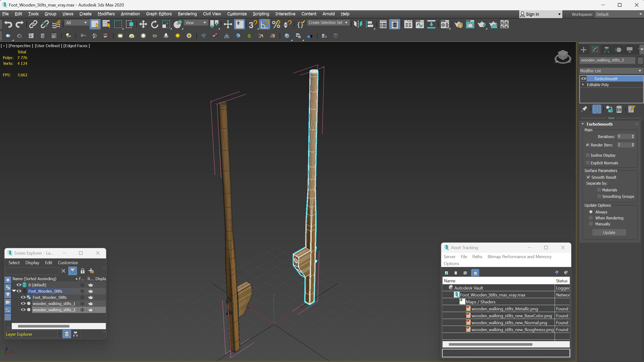Open Display menu in Scene Explorer
Image resolution: width=644 pixels, height=362 pixels.
click(32, 262)
